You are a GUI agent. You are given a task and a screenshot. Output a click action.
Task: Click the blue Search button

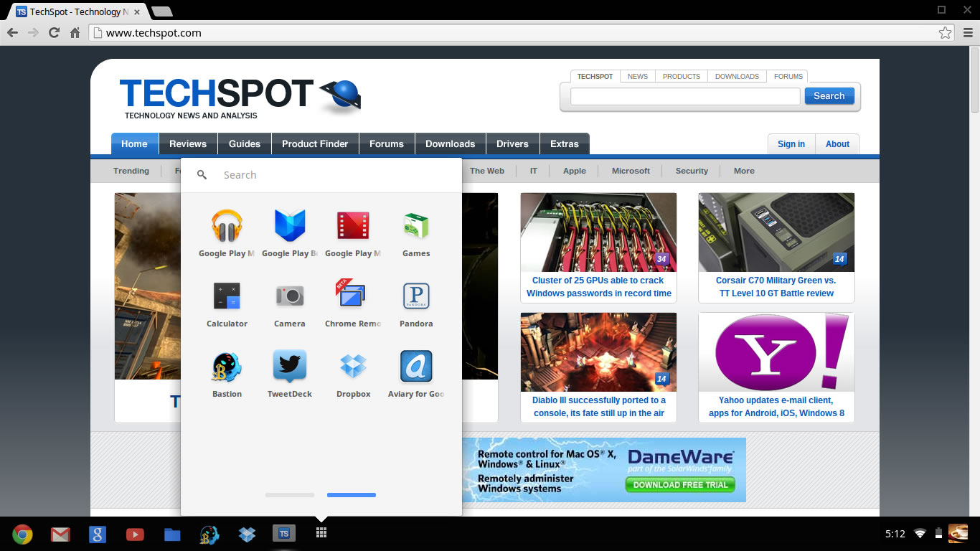point(829,96)
